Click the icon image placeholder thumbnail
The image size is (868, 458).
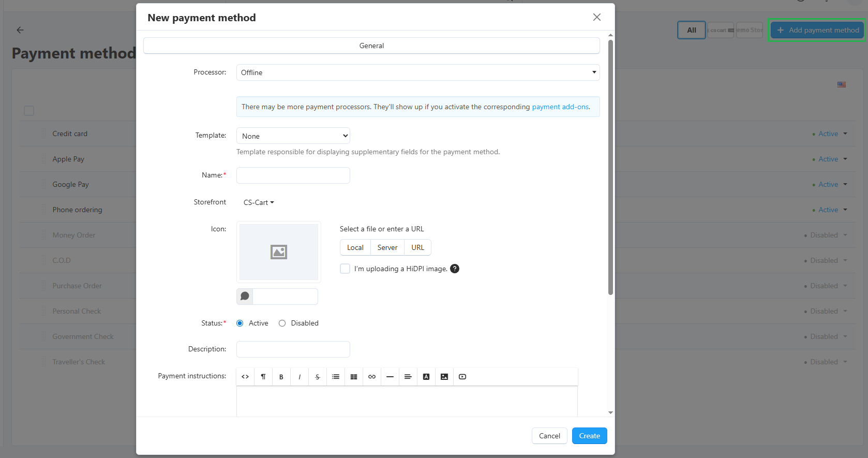point(279,252)
